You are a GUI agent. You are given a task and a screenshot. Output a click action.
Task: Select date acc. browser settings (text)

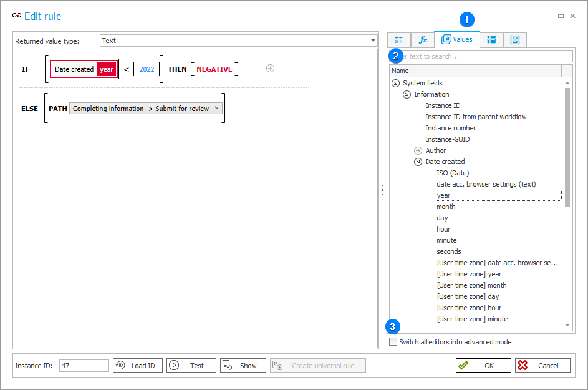[486, 184]
